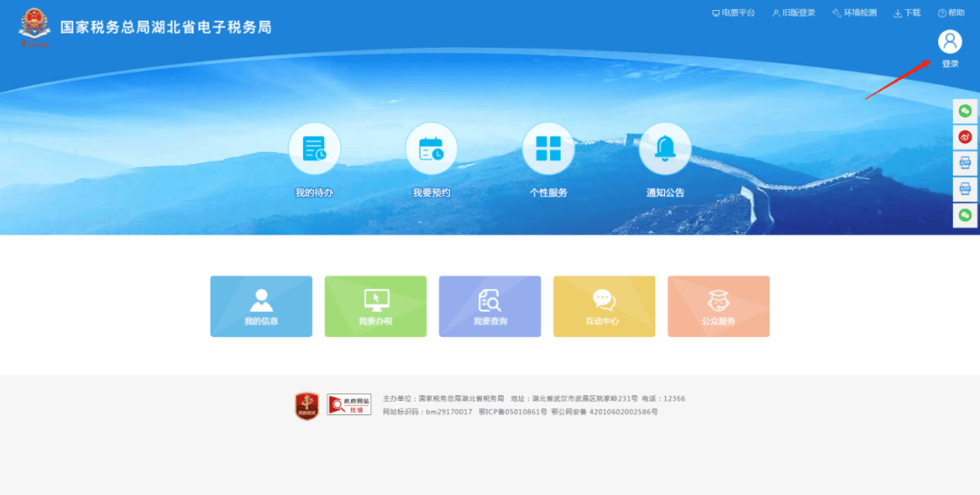This screenshot has height=495, width=980.
Task: Click the 登录 user avatar icon
Action: [949, 42]
